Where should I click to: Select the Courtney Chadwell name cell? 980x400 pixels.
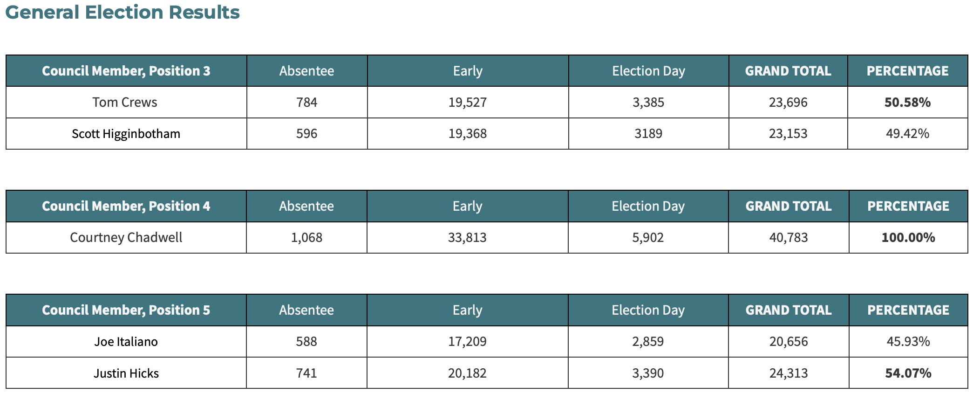pos(126,237)
